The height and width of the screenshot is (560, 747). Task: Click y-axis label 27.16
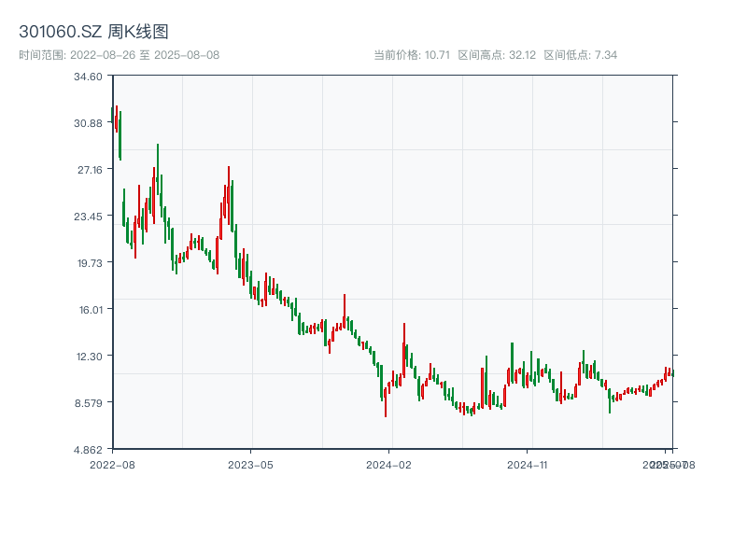pos(90,170)
